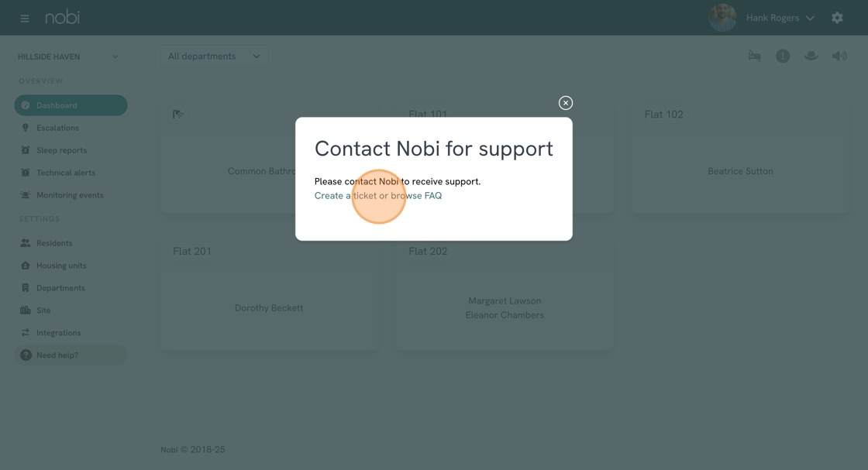The height and width of the screenshot is (470, 868).
Task: Click the Integrations arrows icon
Action: [x=26, y=333]
